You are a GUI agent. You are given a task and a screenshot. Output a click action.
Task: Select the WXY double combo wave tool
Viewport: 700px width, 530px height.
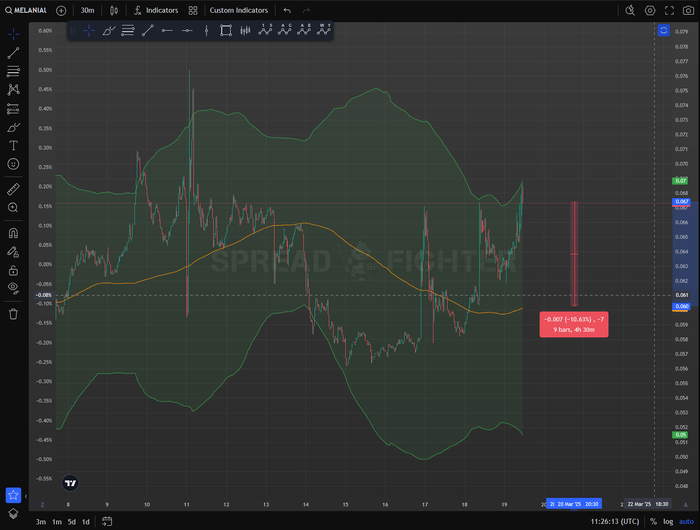pos(324,30)
